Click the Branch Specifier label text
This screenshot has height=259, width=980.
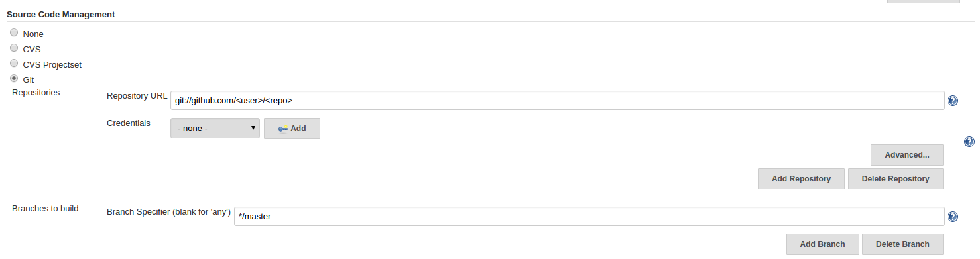click(x=168, y=212)
